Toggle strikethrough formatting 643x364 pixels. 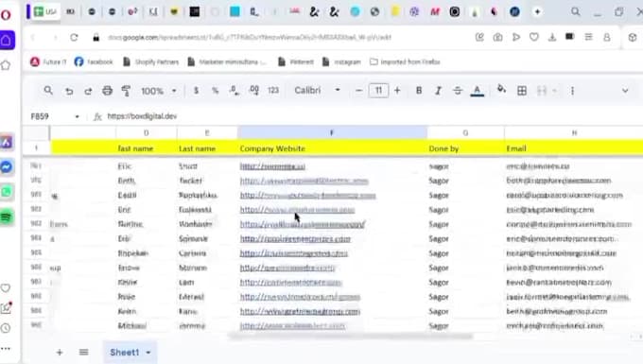click(458, 91)
